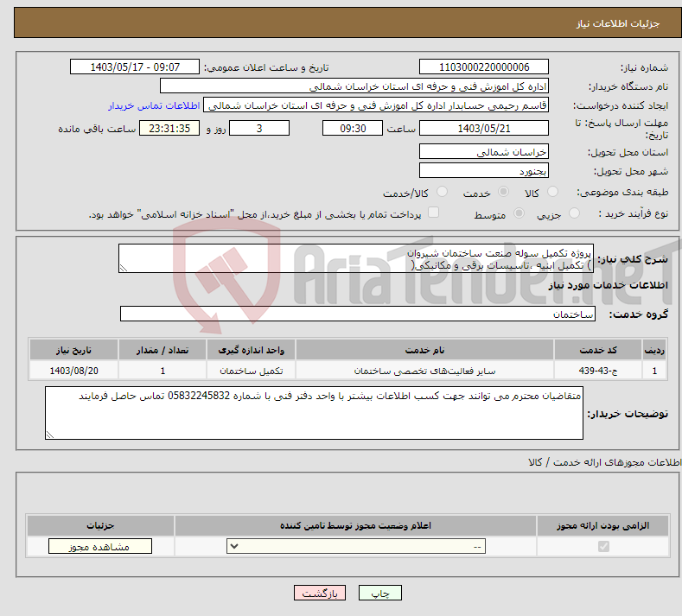This screenshot has width=682, height=616.
Task: Select the جزیی purchase type radio
Action: click(574, 213)
